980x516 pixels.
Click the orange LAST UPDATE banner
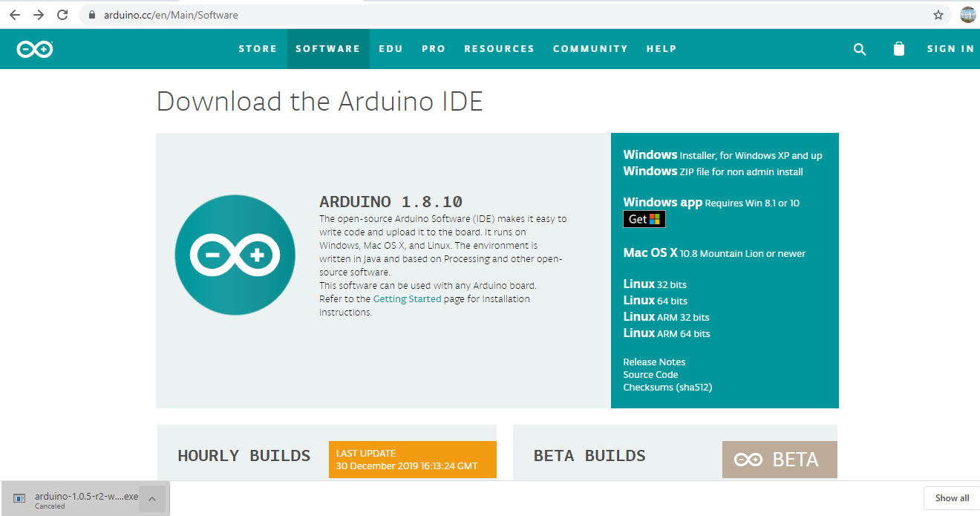412,460
